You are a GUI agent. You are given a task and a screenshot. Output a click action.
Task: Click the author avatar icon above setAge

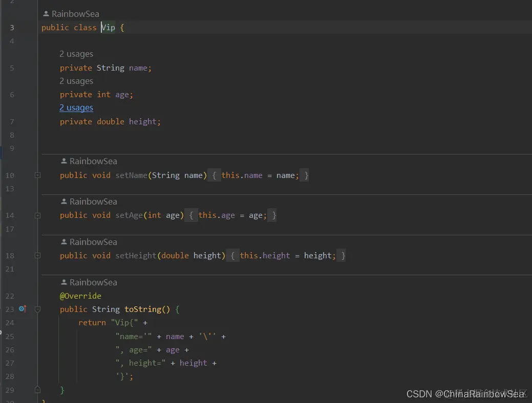64,201
